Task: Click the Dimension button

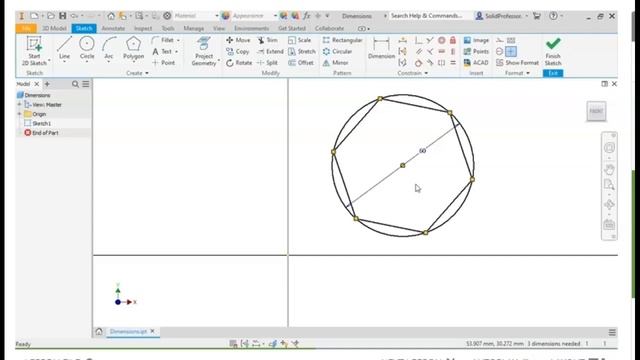Action: pos(381,48)
